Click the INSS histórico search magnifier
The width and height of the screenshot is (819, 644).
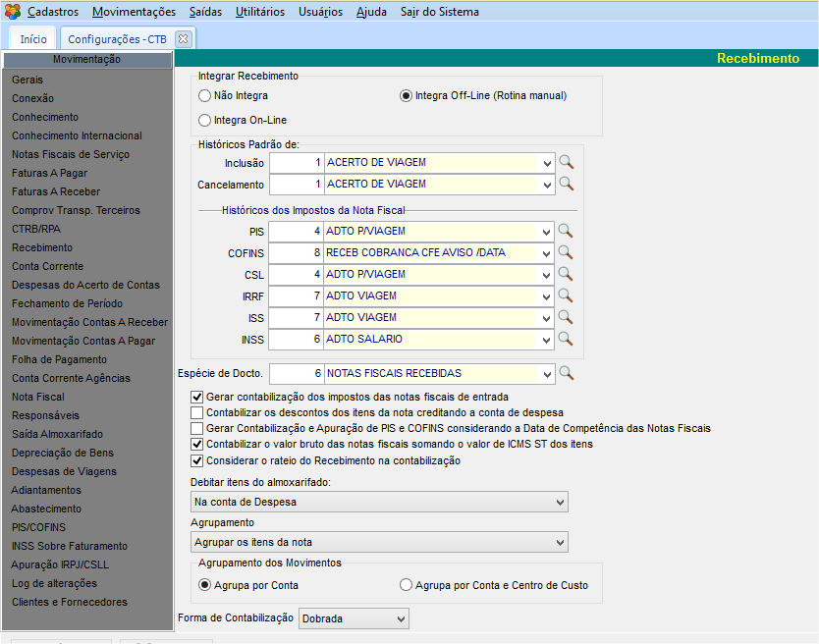566,339
